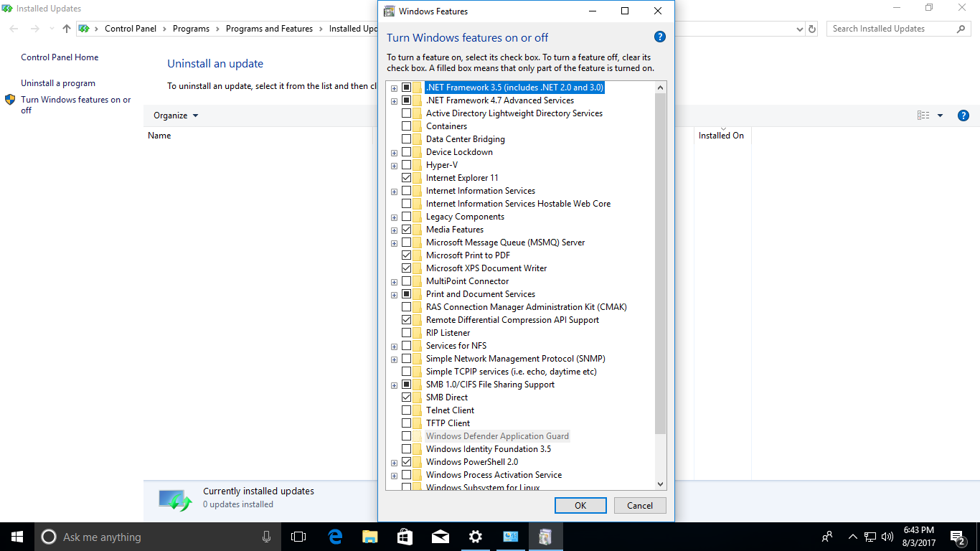Go back in the Control Panel window
This screenshot has width=980, height=551.
click(x=14, y=29)
